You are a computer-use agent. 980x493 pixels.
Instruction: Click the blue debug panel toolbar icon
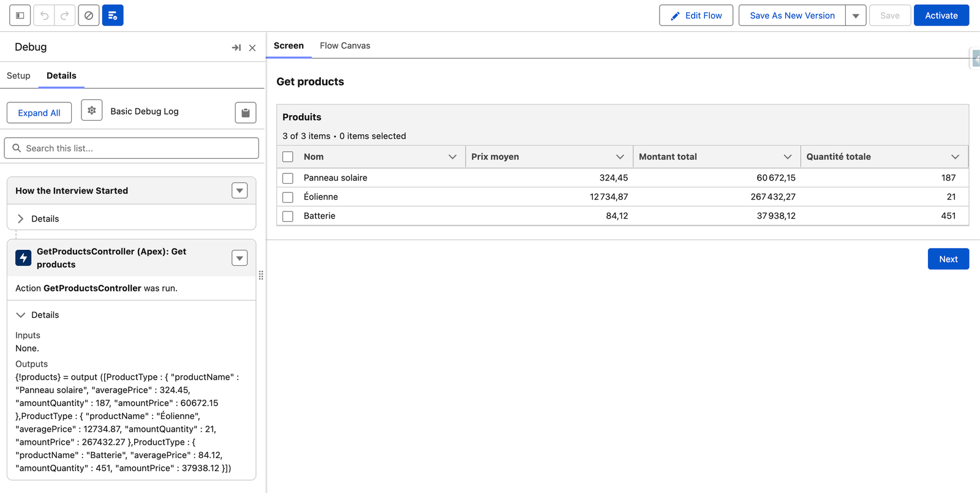pyautogui.click(x=113, y=15)
